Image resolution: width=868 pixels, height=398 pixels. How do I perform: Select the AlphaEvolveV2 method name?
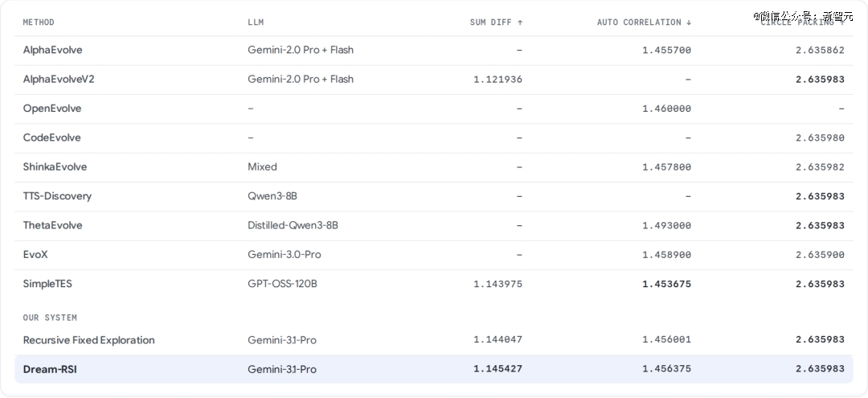pyautogui.click(x=59, y=79)
